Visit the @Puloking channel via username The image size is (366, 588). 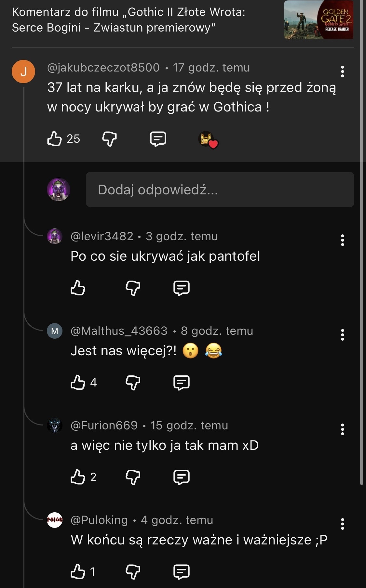click(99, 520)
